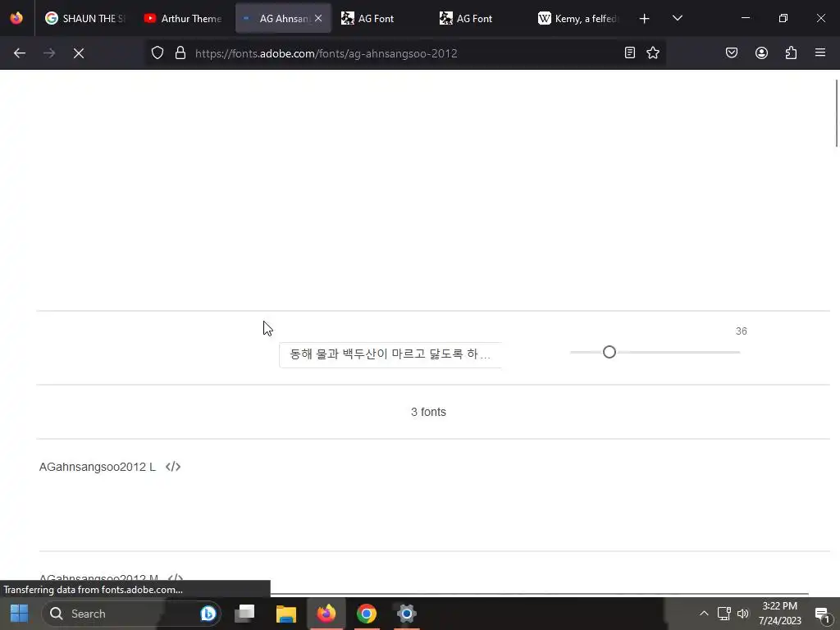View site security lock information
The height and width of the screenshot is (630, 840).
point(180,53)
